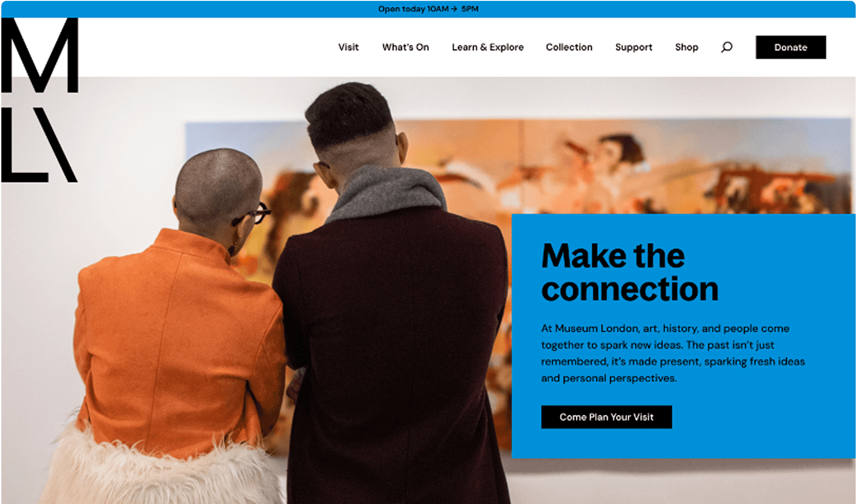Open the Learn & Explore menu

click(x=488, y=47)
